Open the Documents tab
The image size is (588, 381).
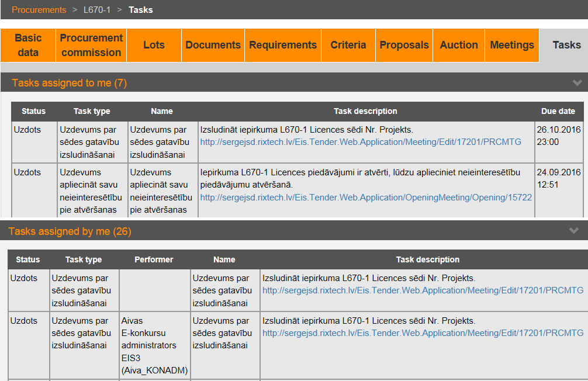pyautogui.click(x=213, y=45)
